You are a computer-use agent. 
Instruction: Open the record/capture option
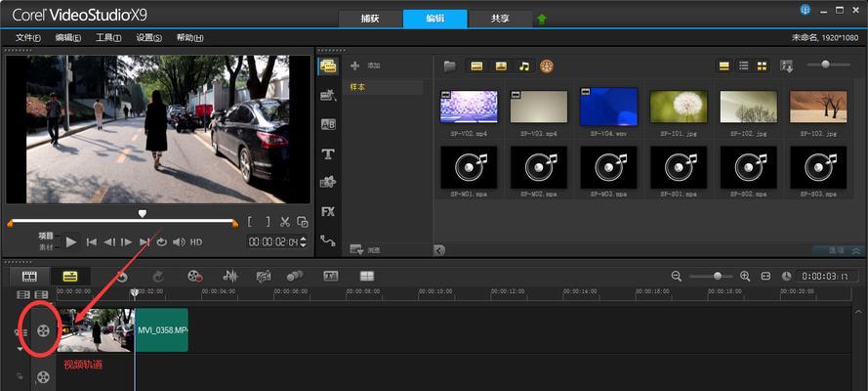click(x=195, y=276)
